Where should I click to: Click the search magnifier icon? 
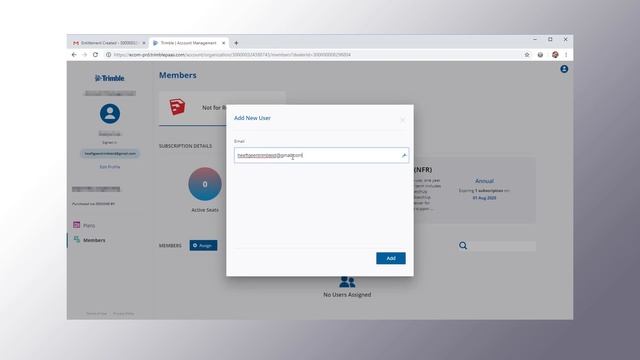tap(463, 245)
